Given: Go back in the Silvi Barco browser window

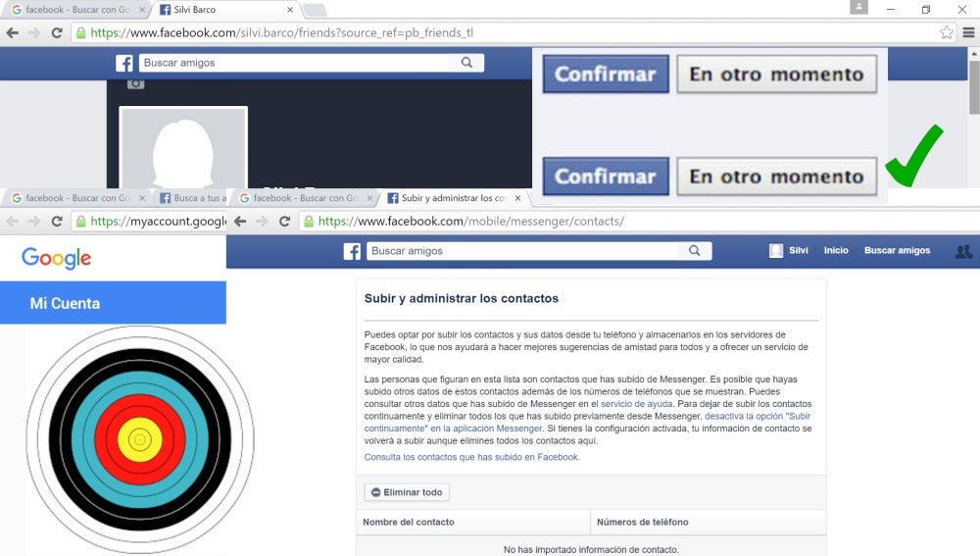Looking at the screenshot, I should coord(12,33).
